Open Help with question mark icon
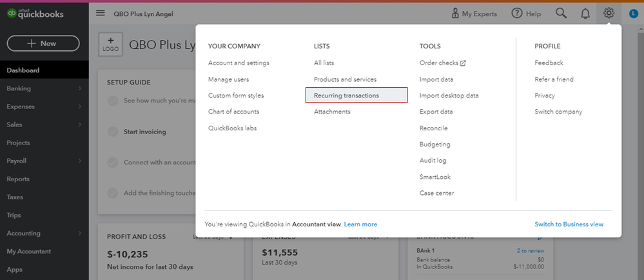Screen dimensions: 644x280 point(526,14)
